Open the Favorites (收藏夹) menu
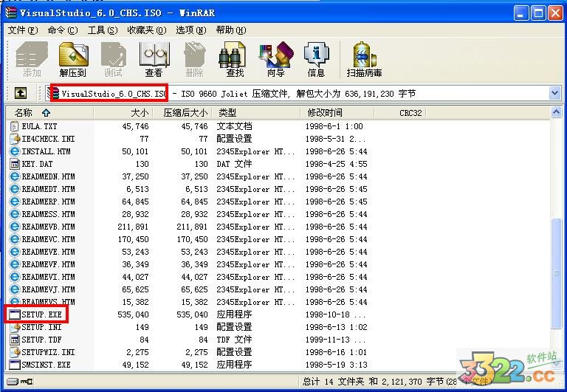Viewport: 567px width, 392px height. [146, 30]
